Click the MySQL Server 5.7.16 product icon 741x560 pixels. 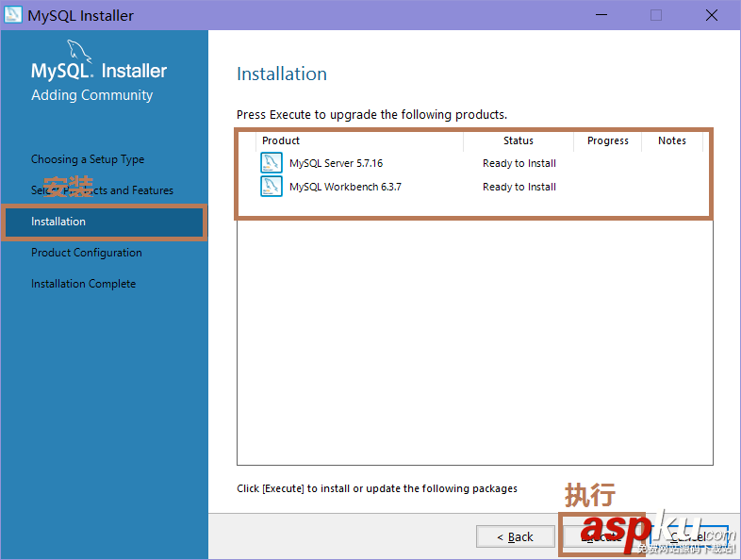click(x=272, y=162)
